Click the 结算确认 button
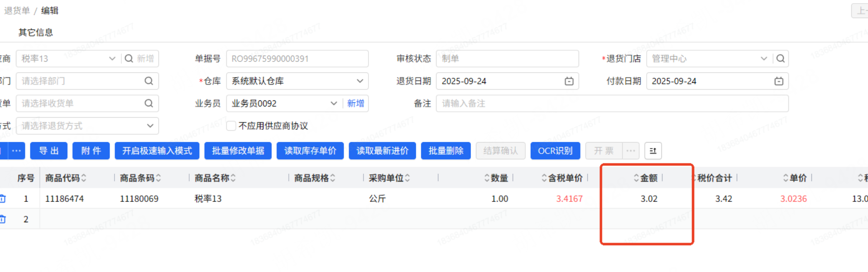The width and height of the screenshot is (868, 272). click(500, 151)
